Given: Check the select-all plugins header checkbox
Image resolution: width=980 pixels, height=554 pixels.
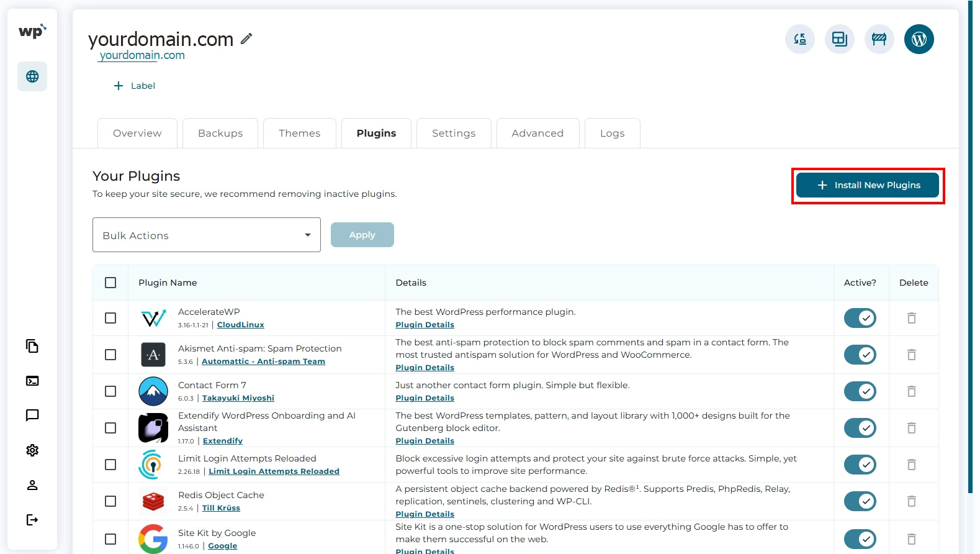Looking at the screenshot, I should coord(110,283).
